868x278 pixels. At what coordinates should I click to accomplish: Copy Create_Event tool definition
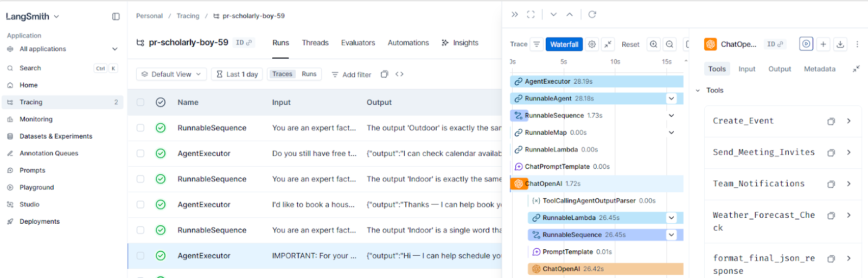pyautogui.click(x=831, y=121)
